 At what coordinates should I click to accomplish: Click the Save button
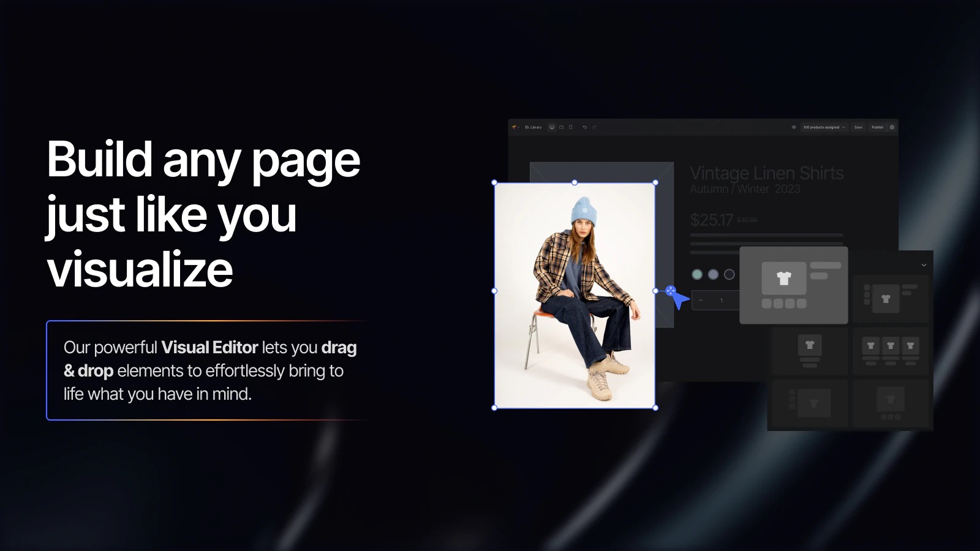[858, 127]
